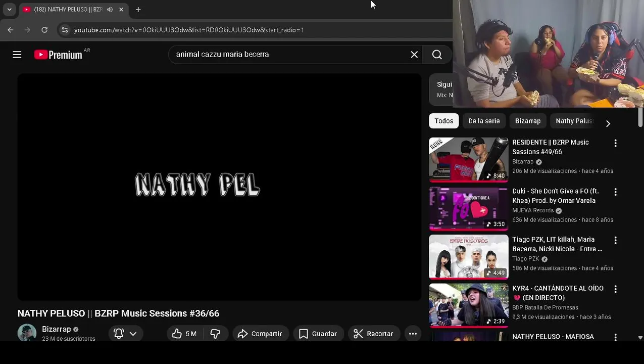Click '206 M de visualizaciones' text
644x364 pixels.
[x=544, y=171]
